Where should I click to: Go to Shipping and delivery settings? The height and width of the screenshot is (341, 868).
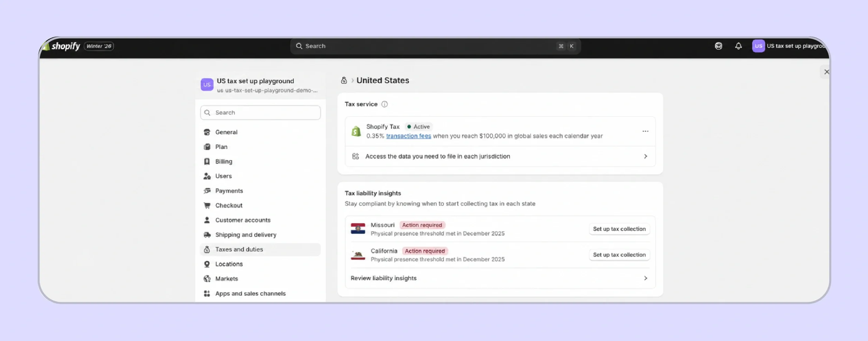pyautogui.click(x=260, y=235)
